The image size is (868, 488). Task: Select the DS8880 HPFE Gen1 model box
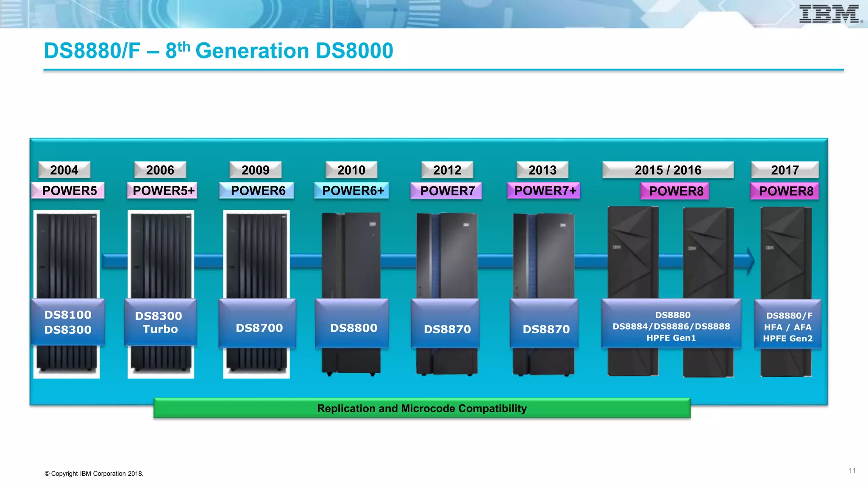(671, 324)
